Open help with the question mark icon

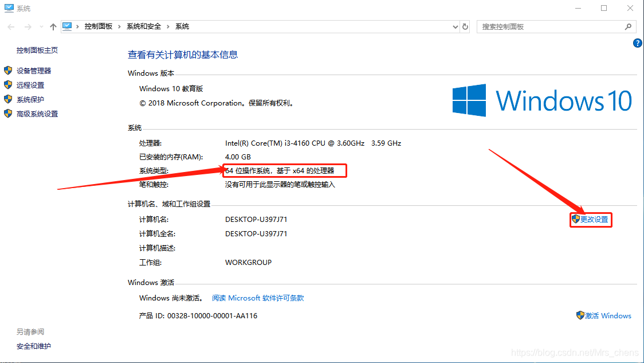click(638, 43)
